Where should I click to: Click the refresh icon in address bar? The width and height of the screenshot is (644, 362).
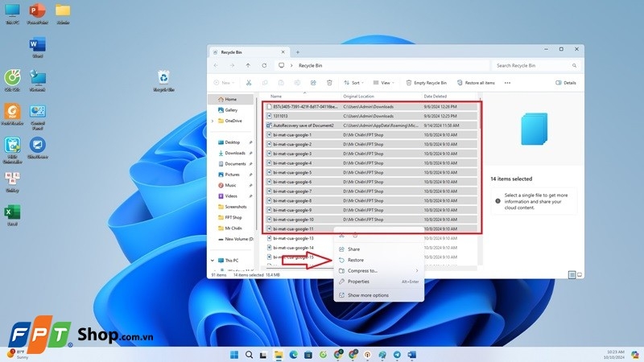point(264,66)
